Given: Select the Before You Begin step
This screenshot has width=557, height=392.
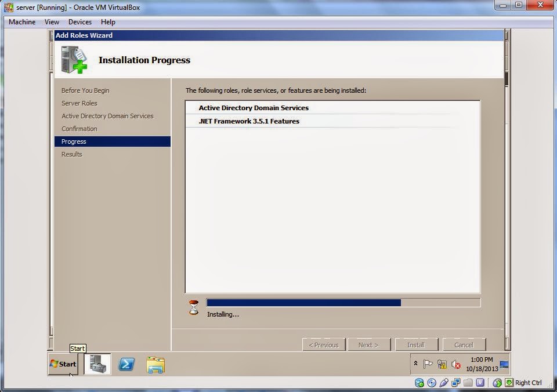Looking at the screenshot, I should [x=85, y=90].
